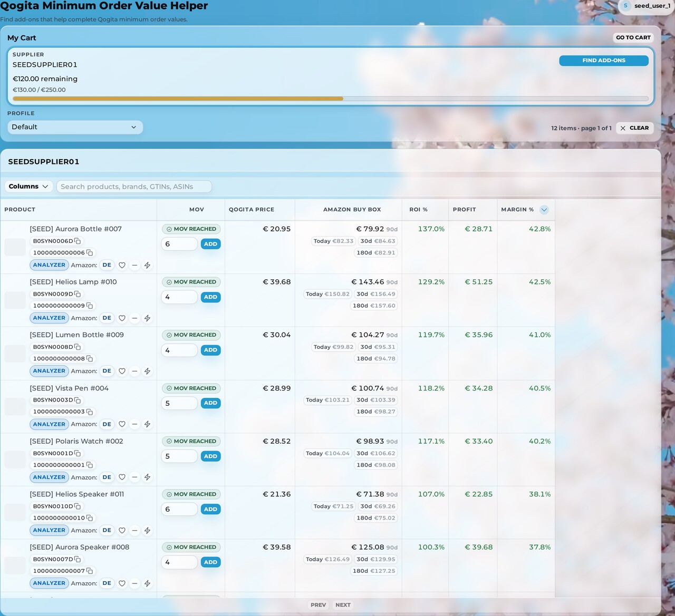Screen dimensions: 675x616
Task: Go to Prev page
Action: pos(318,605)
